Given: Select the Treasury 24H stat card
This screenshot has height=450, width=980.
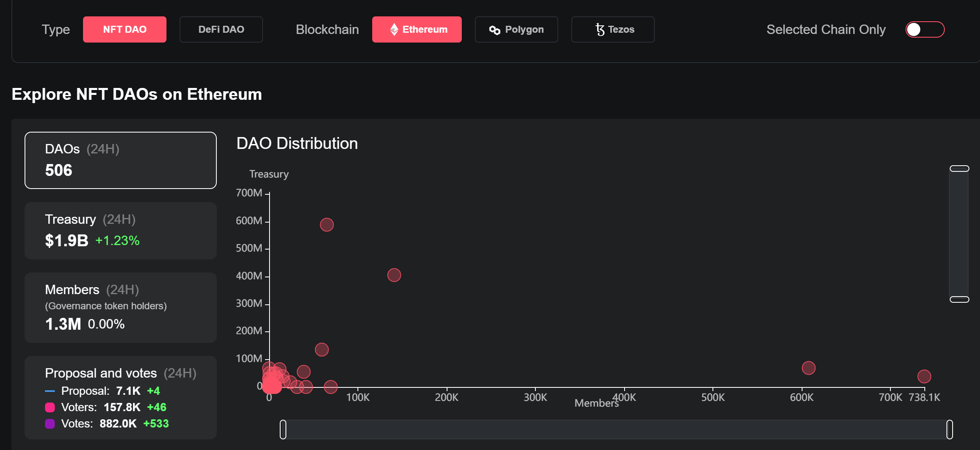Looking at the screenshot, I should (121, 231).
